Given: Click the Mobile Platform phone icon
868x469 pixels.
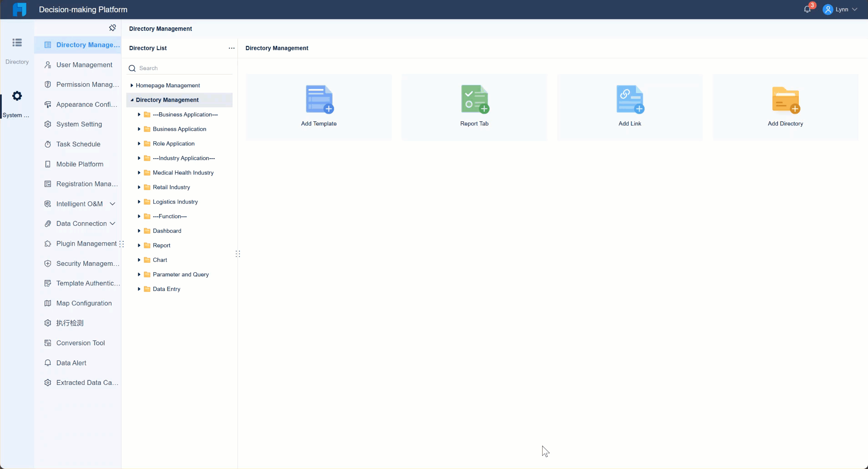Looking at the screenshot, I should [48, 164].
